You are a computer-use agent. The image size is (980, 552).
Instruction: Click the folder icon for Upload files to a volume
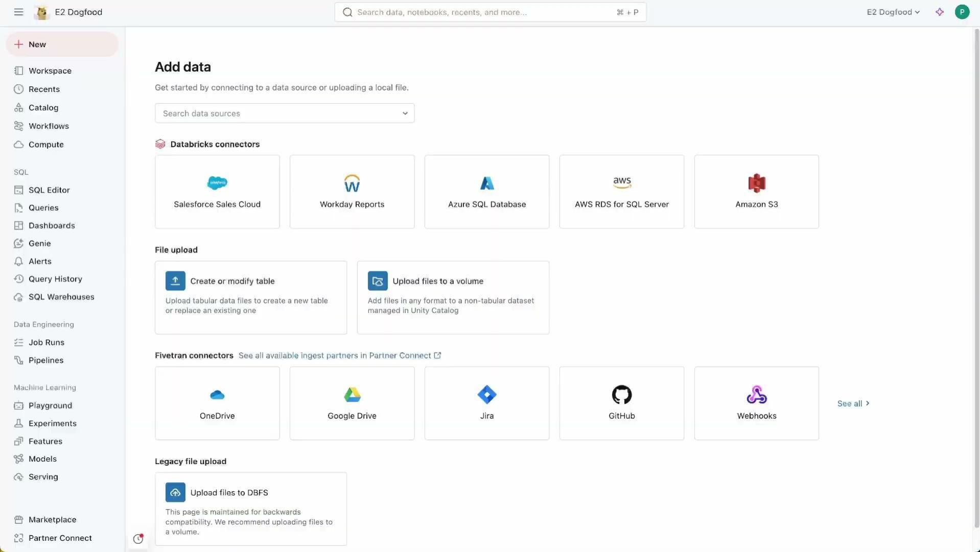(x=378, y=281)
